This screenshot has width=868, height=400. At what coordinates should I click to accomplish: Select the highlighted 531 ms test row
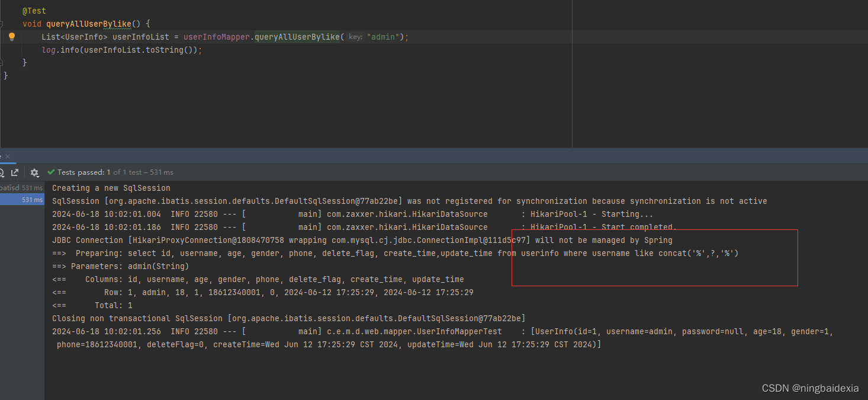pyautogui.click(x=22, y=200)
